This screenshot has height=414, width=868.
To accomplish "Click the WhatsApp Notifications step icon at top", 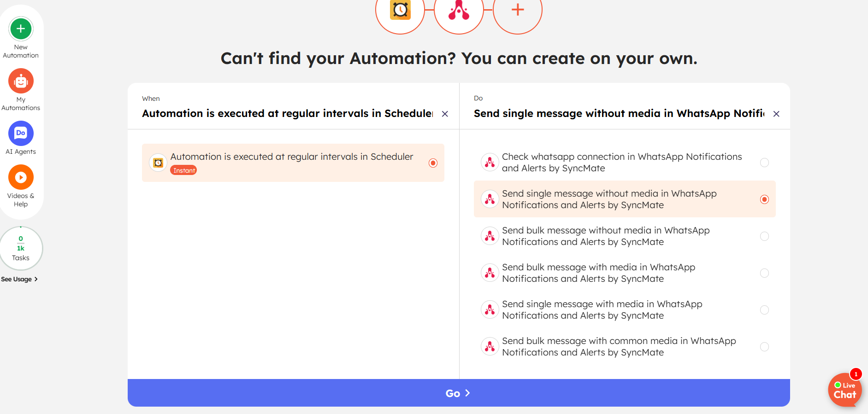I will 459,10.
